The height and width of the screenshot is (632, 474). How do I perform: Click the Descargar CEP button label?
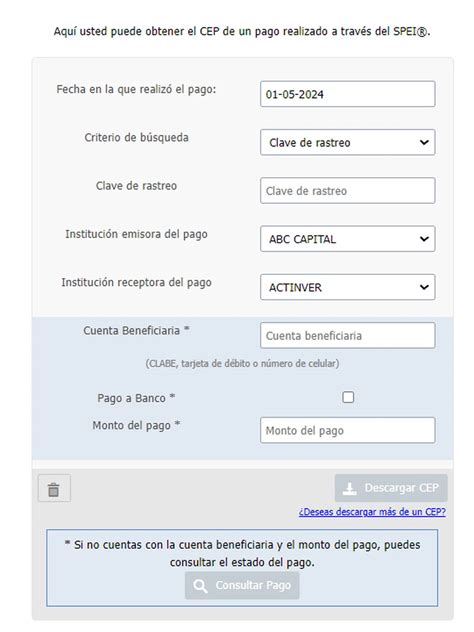coord(401,488)
